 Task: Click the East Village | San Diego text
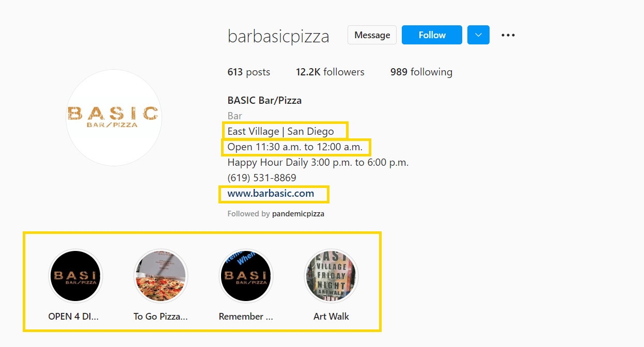(280, 132)
